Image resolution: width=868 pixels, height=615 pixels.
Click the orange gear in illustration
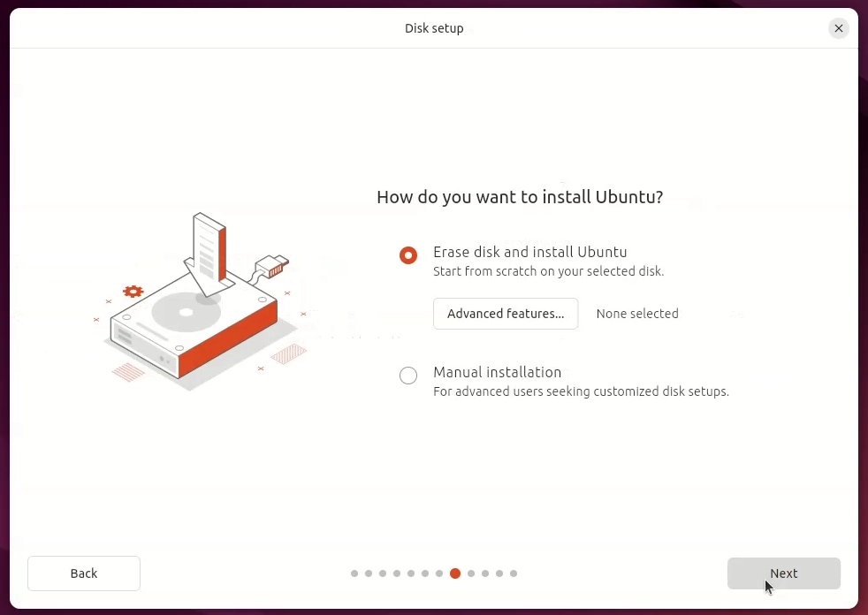133,292
